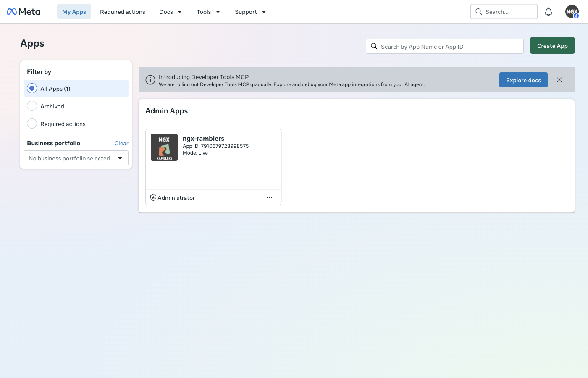Open Required actions in the top navigation
The height and width of the screenshot is (378, 588).
click(123, 12)
